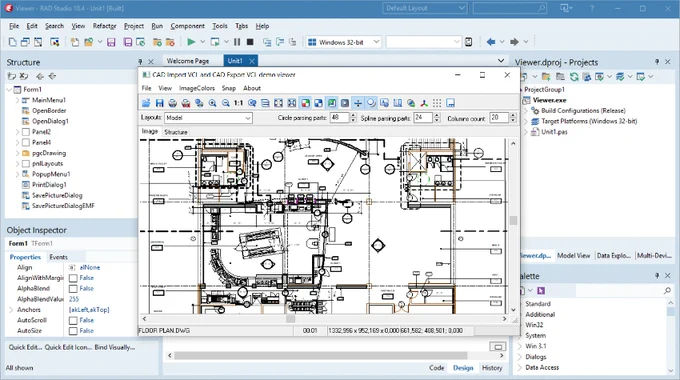This screenshot has height=380, width=680.
Task: Click the zoom out magnifier icon
Action: (226, 103)
